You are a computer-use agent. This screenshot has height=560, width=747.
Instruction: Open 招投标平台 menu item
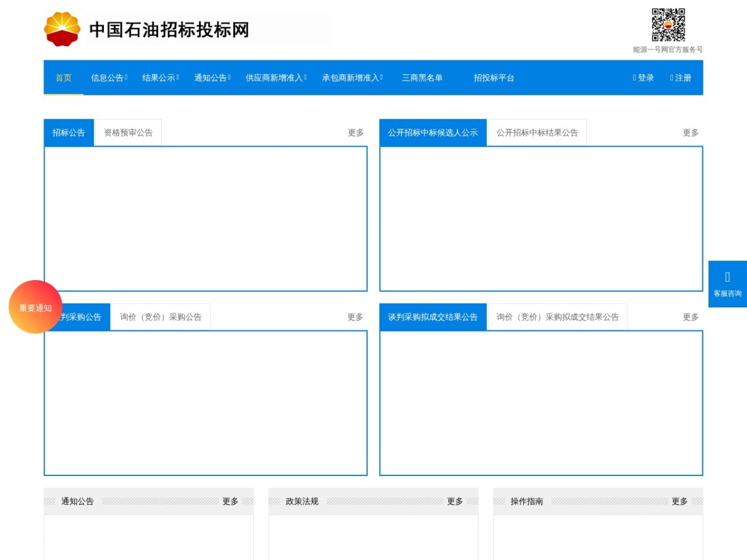click(x=494, y=78)
